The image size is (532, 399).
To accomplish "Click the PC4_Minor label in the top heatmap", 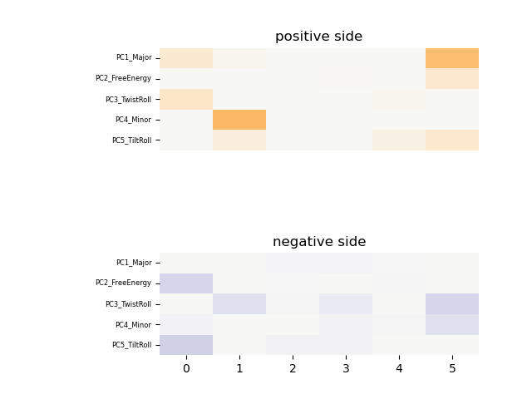I will pyautogui.click(x=133, y=120).
